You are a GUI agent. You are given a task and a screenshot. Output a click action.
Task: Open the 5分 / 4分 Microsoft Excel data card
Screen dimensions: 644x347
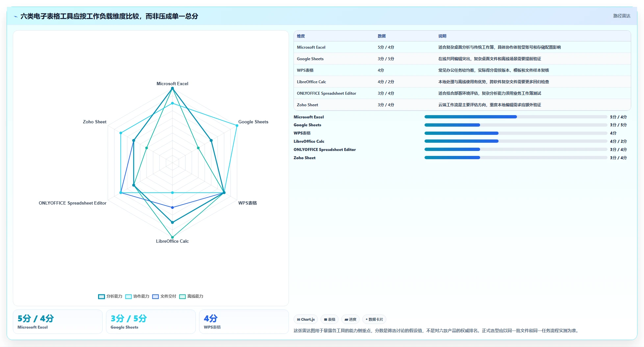(x=58, y=322)
